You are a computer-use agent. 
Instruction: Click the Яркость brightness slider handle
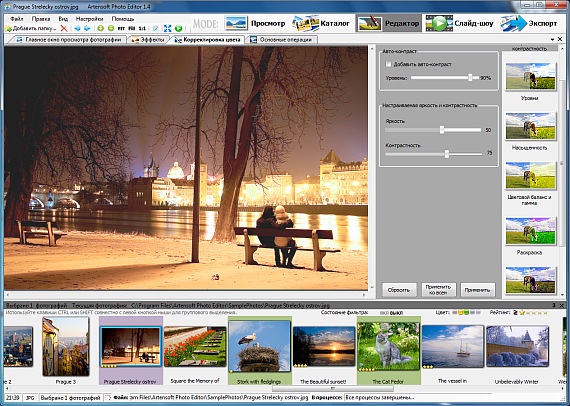coord(442,130)
